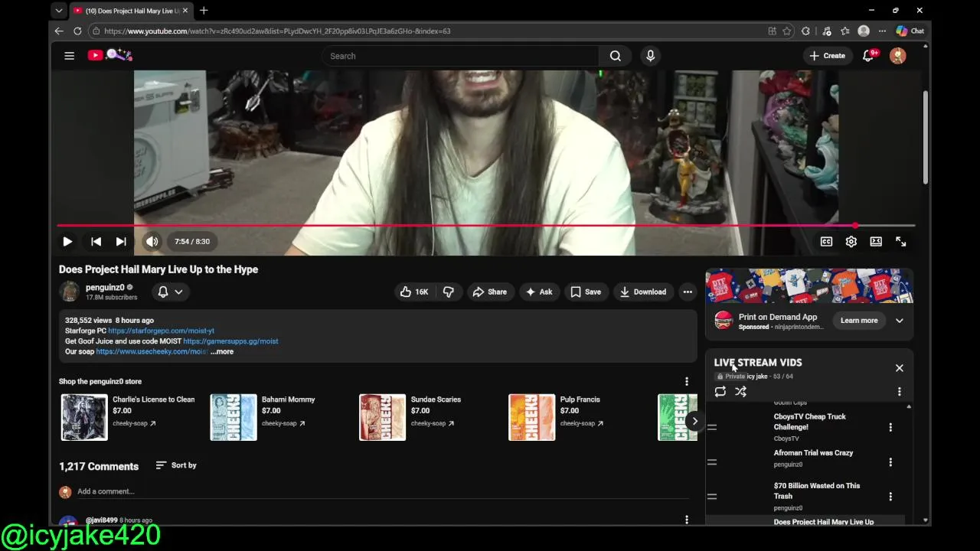Click the video progress bar scrubber
The height and width of the screenshot is (551, 980).
855,226
